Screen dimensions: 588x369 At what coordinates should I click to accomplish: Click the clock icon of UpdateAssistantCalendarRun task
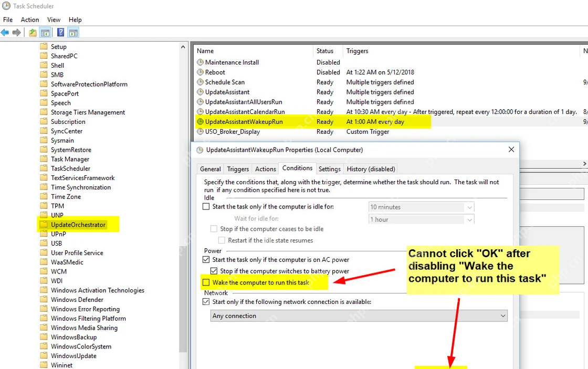click(x=200, y=112)
